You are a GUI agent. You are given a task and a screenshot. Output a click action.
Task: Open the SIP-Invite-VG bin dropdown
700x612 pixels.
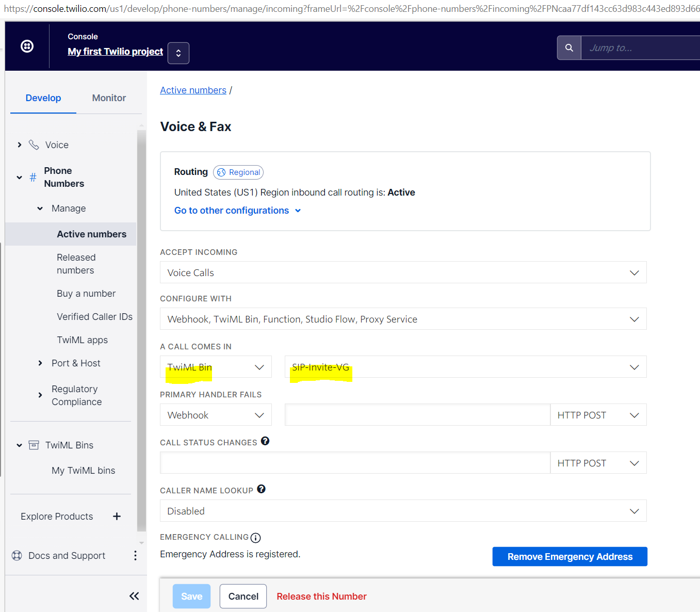[465, 367]
